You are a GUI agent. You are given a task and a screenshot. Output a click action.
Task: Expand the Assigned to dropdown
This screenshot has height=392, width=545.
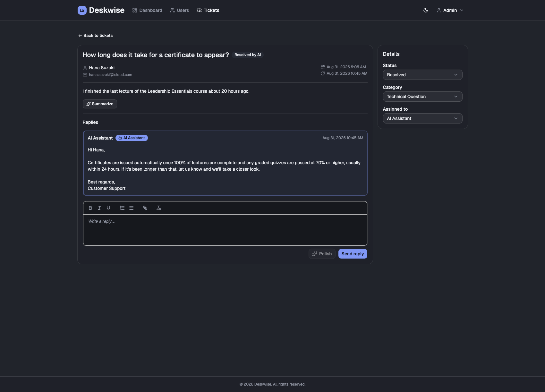click(422, 118)
